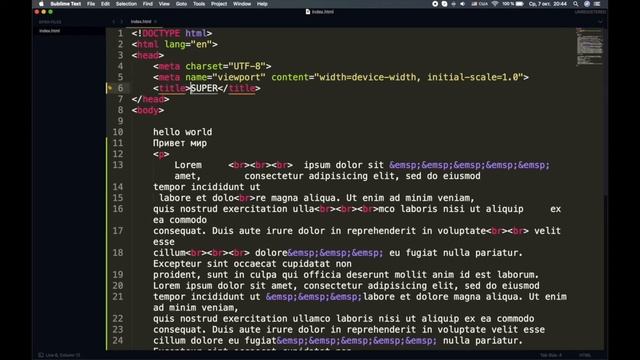Open Notification Center list icon
Image resolution: width=640 pixels, height=360 pixels.
coord(597,4)
